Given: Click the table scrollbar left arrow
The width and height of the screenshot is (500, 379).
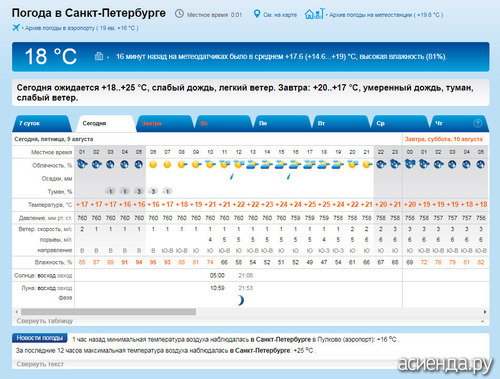Looking at the screenshot, I should point(16,312).
